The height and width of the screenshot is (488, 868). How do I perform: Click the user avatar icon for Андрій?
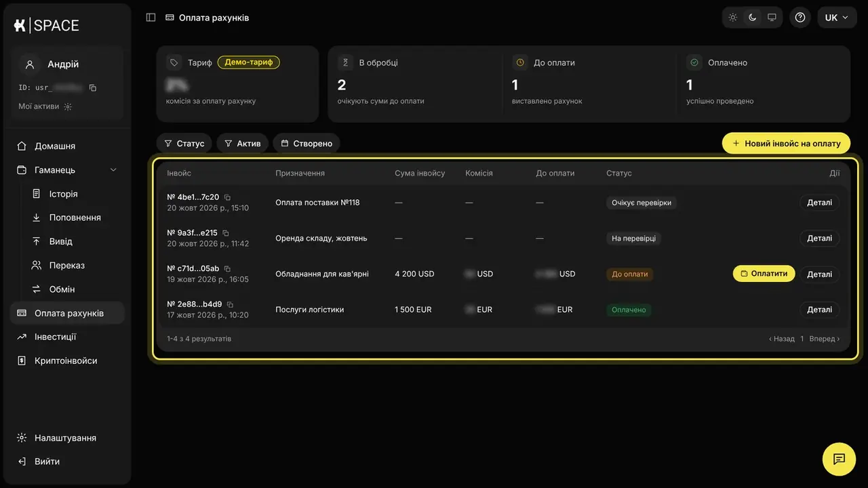(x=30, y=64)
